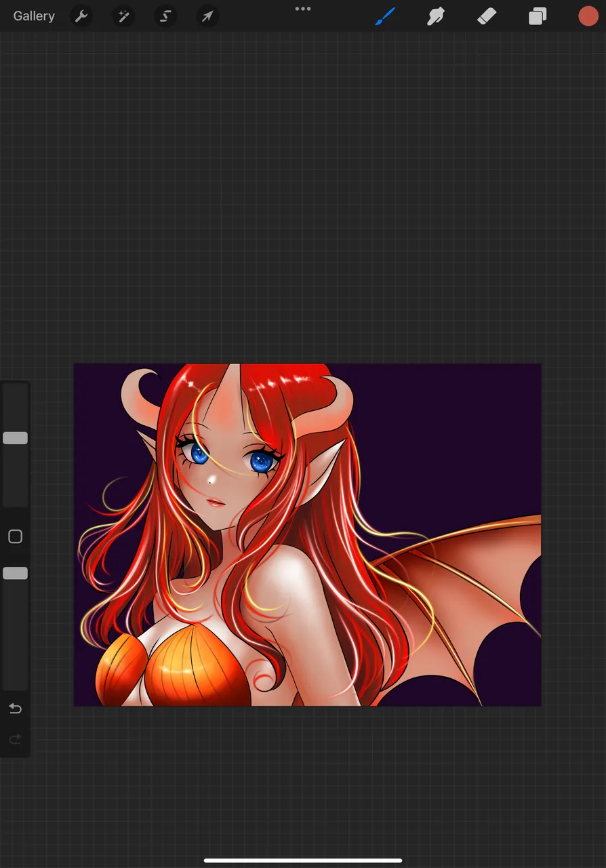Undo the last action with the arrow

(x=15, y=709)
